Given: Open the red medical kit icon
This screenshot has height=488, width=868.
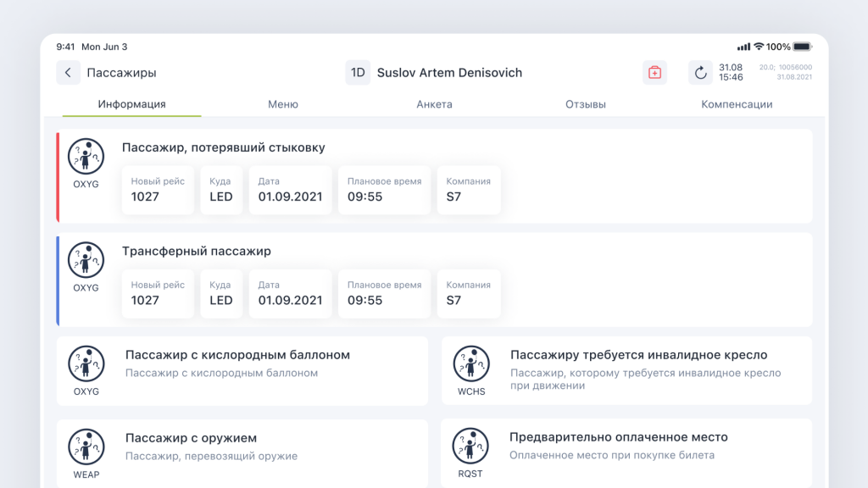Looking at the screenshot, I should tap(654, 73).
